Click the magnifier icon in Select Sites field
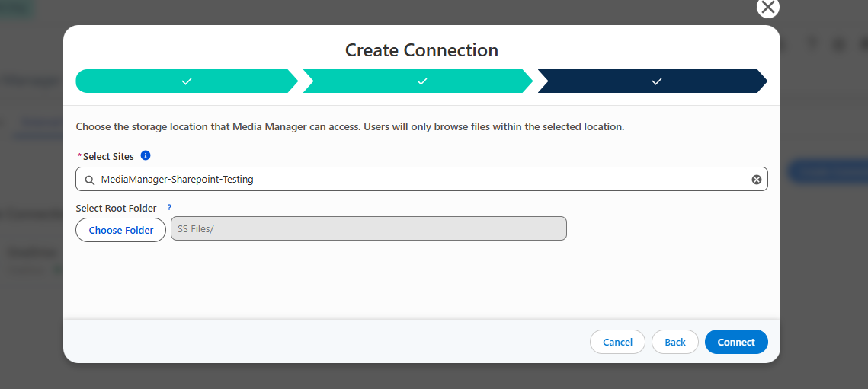 click(x=90, y=180)
